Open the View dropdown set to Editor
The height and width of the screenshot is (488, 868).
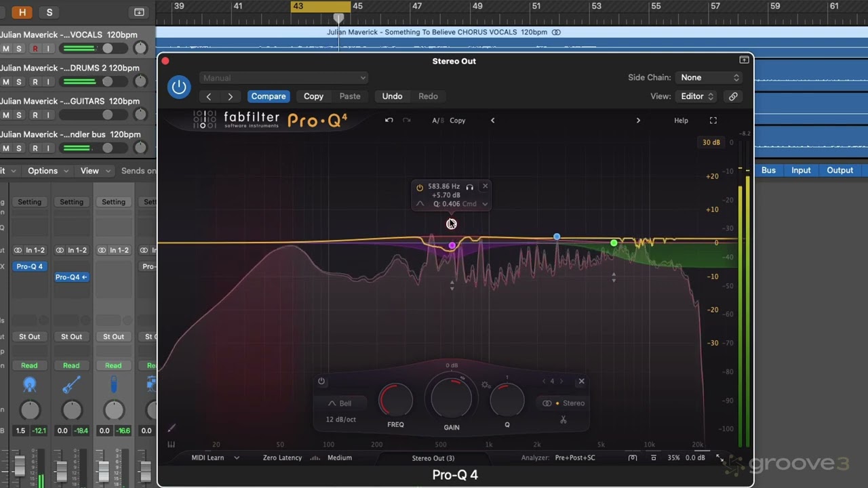click(x=697, y=96)
